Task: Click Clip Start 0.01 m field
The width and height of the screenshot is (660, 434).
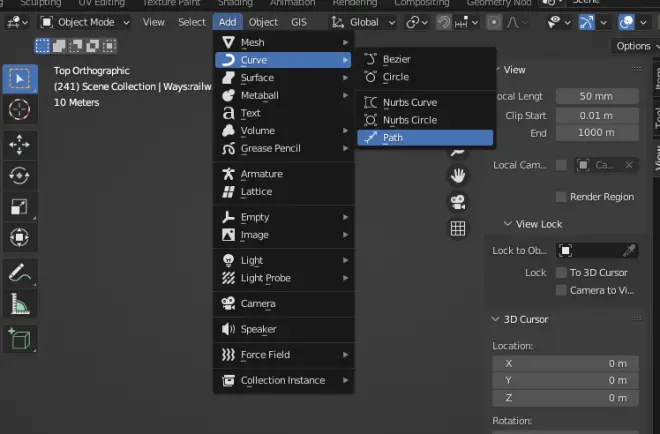Action: 597,115
